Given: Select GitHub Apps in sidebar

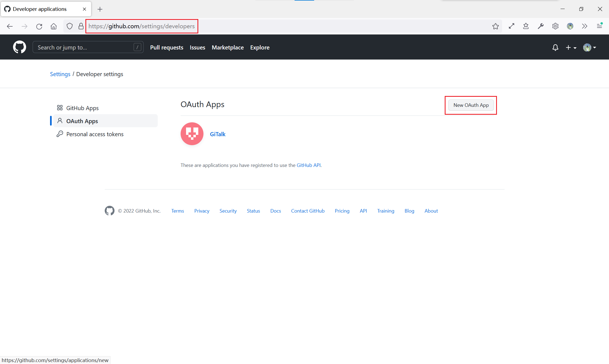Looking at the screenshot, I should pos(82,108).
